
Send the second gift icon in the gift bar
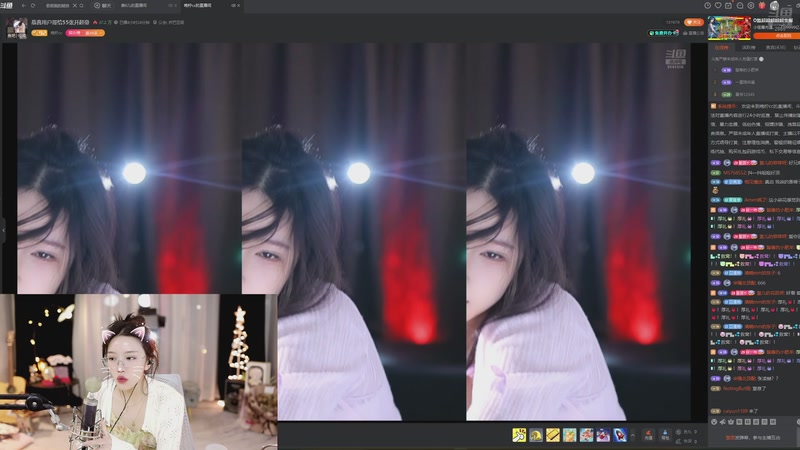click(536, 435)
